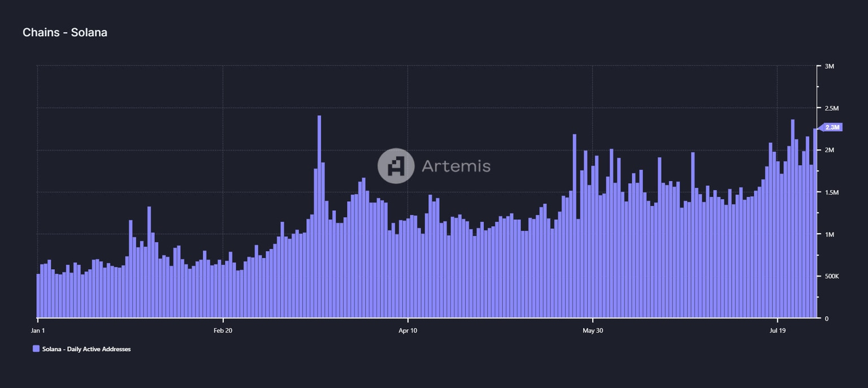
Task: Click the May 30 x-axis label
Action: click(x=593, y=330)
